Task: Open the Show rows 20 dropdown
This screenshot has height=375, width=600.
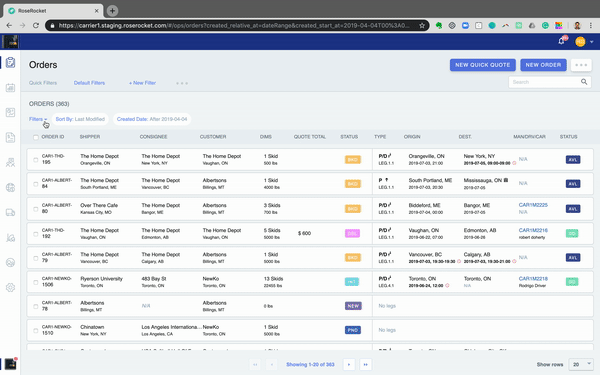Action: pyautogui.click(x=580, y=364)
